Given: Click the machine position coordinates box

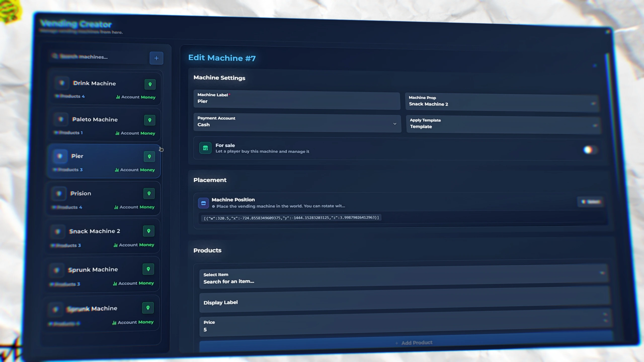Looking at the screenshot, I should coord(291,218).
